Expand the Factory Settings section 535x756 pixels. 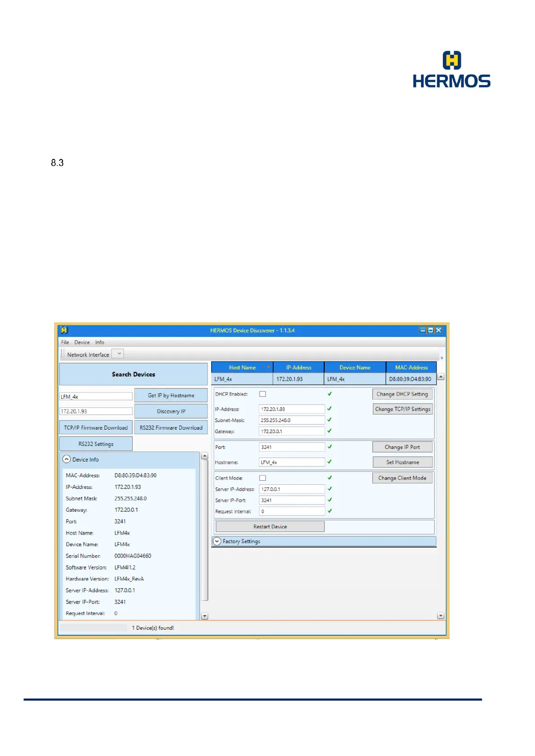[217, 541]
